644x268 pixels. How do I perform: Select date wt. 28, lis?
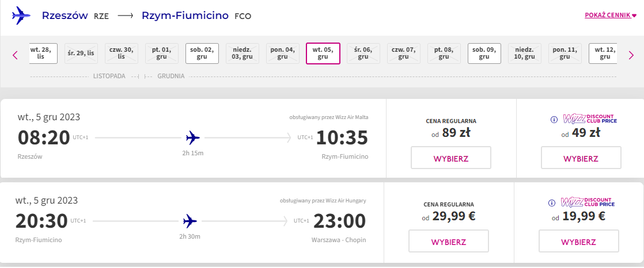click(x=43, y=53)
